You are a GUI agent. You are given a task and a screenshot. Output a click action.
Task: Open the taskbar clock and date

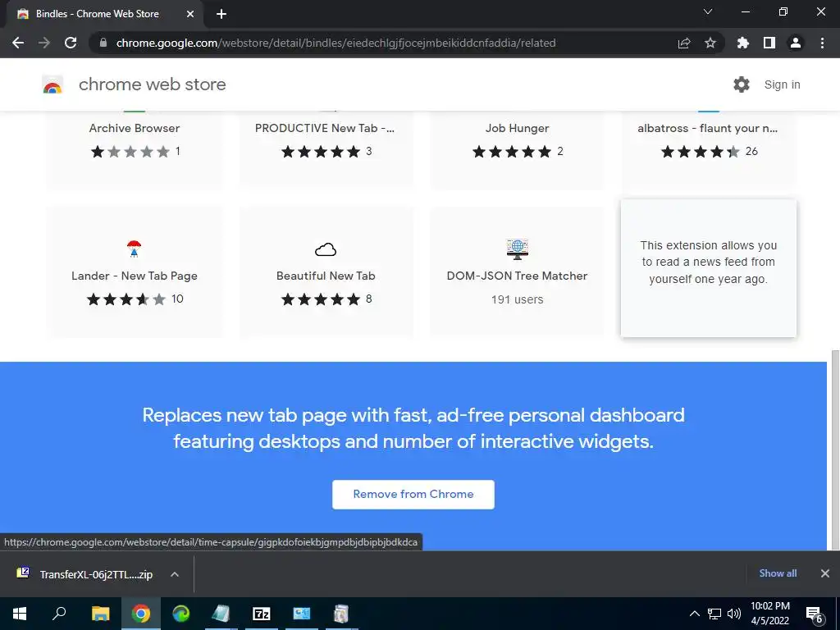coord(770,614)
